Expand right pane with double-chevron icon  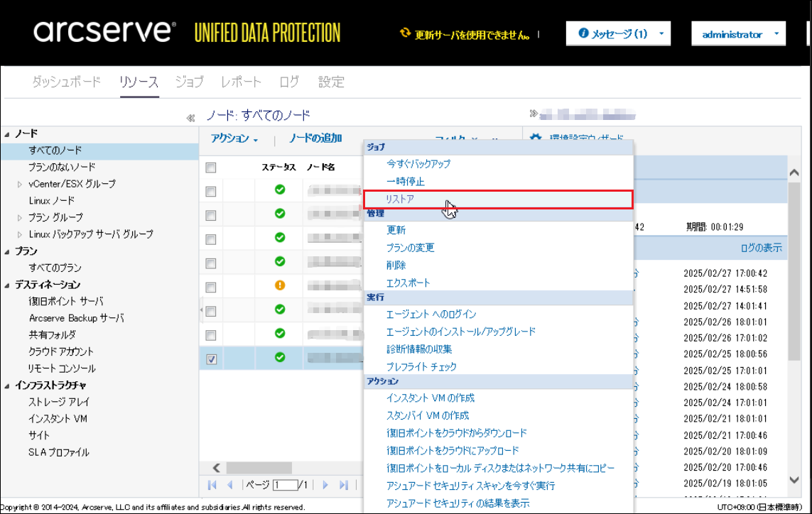[534, 114]
